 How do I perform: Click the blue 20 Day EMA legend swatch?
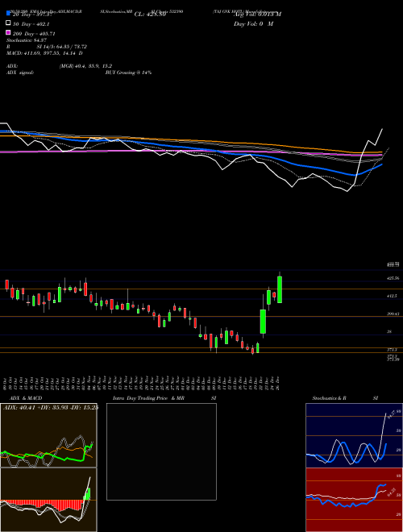[8, 14]
